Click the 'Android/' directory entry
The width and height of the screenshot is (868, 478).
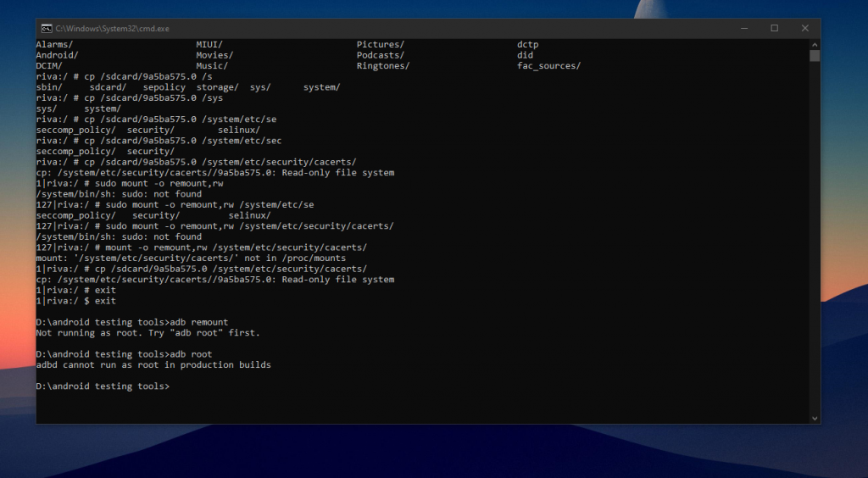[x=57, y=55]
